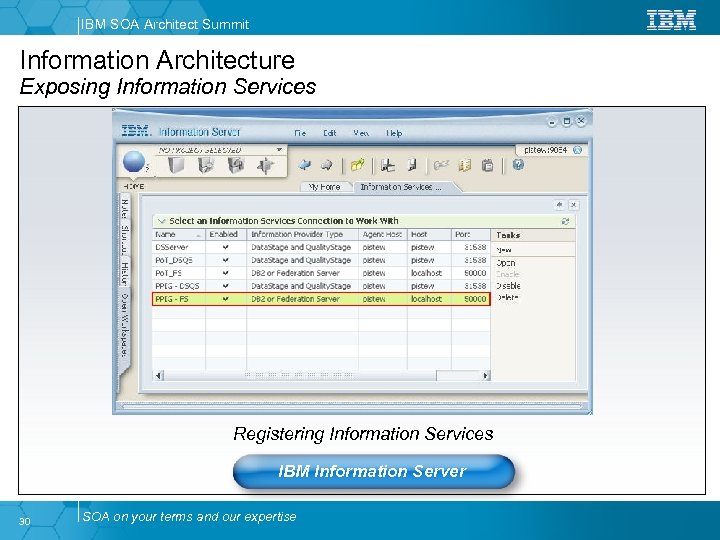
Task: Click port 50000 in the PoT_FS row
Action: pyautogui.click(x=474, y=273)
